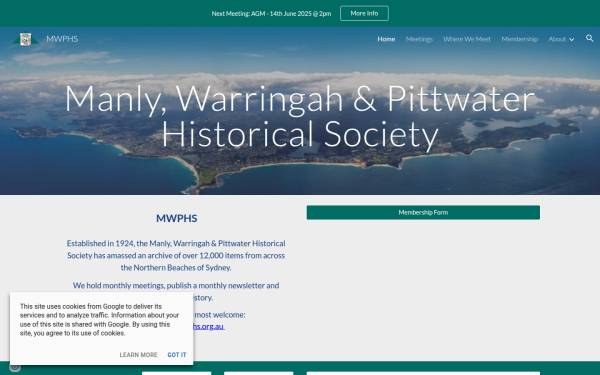The width and height of the screenshot is (600, 375).
Task: Open the About nav item
Action: [x=557, y=39]
